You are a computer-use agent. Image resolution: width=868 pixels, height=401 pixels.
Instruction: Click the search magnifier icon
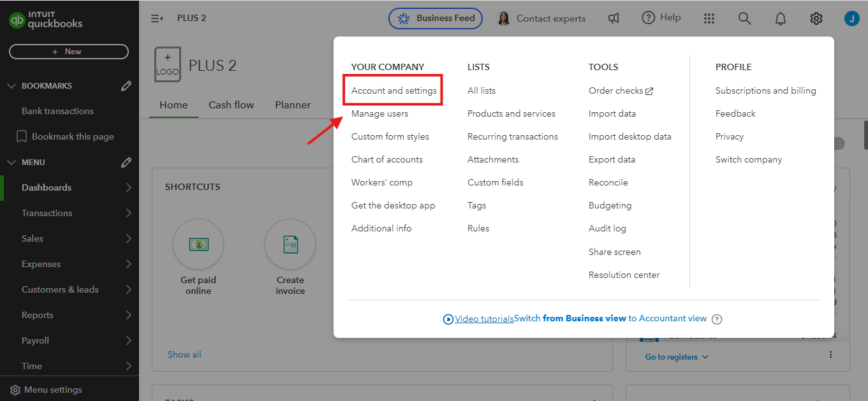tap(744, 18)
